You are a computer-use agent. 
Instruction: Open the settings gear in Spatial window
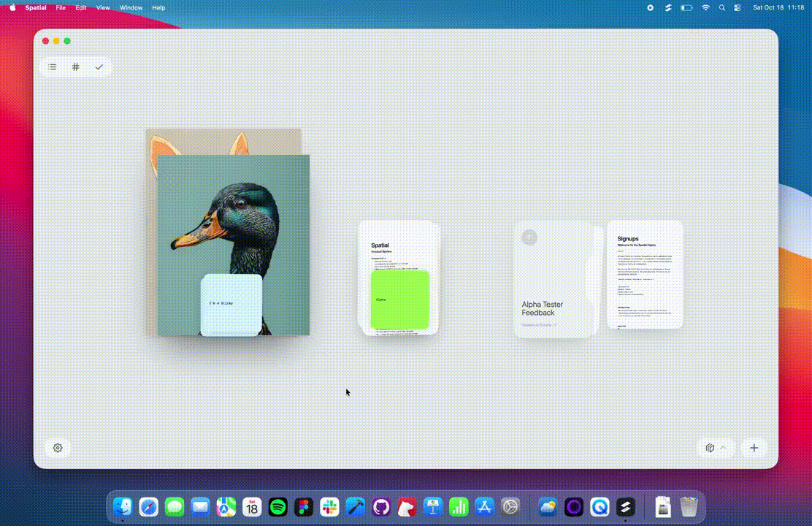coord(58,448)
